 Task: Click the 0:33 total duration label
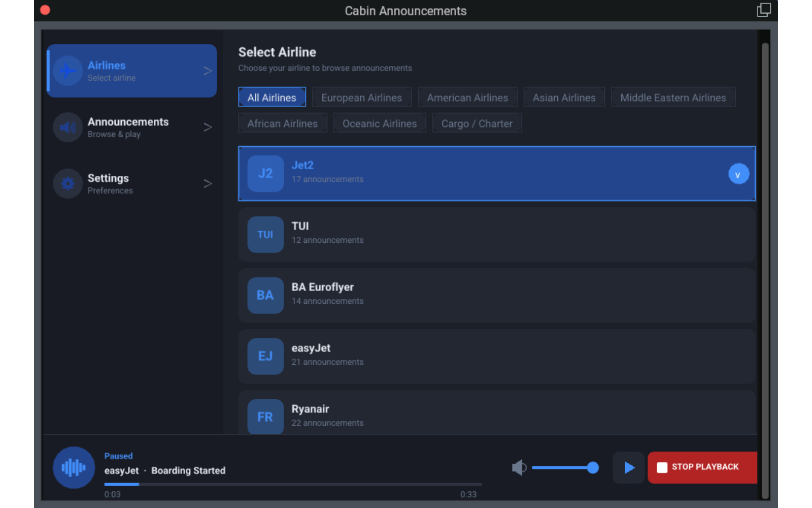click(x=468, y=494)
